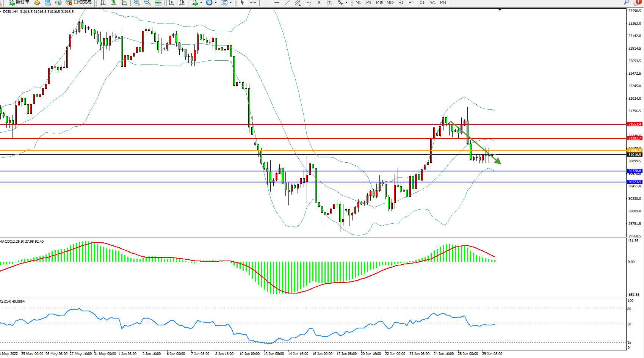Click the tile windows icon
The height and width of the screenshot is (358, 644).
pos(158,3)
